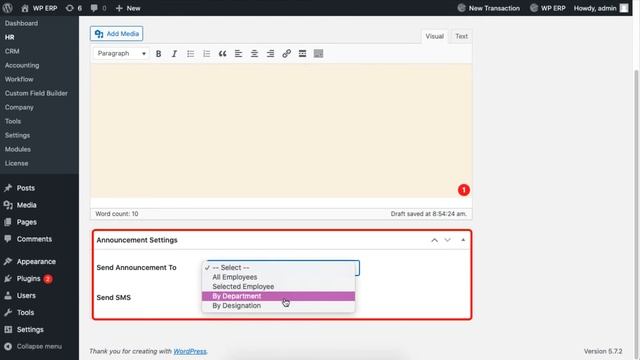Toggle bold formatting
Screen dimensions: 640x360
158,53
